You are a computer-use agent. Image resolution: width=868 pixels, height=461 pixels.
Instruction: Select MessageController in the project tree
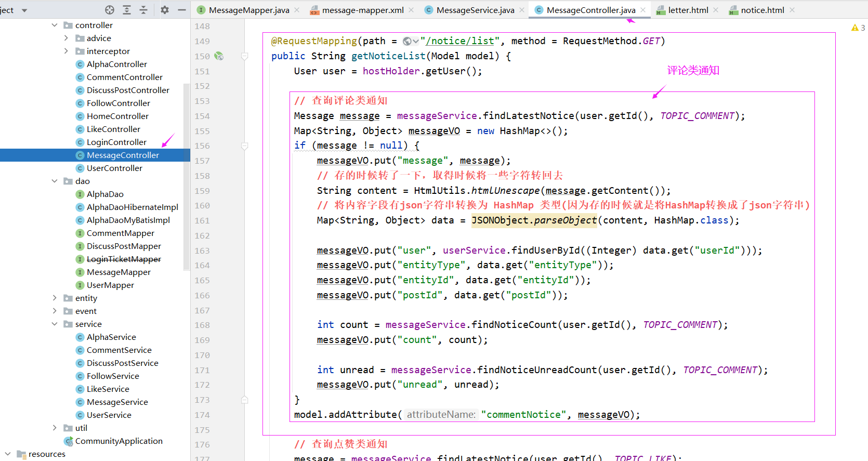point(123,155)
